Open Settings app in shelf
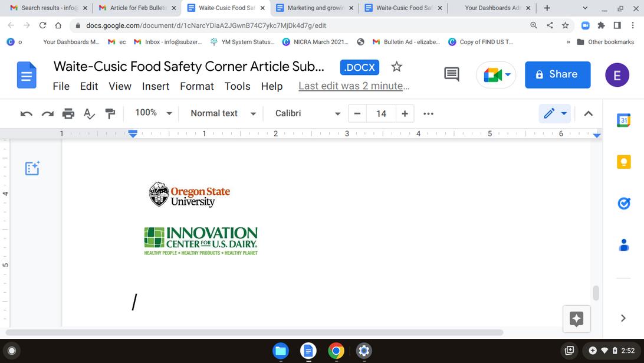The image size is (644, 363). click(364, 351)
